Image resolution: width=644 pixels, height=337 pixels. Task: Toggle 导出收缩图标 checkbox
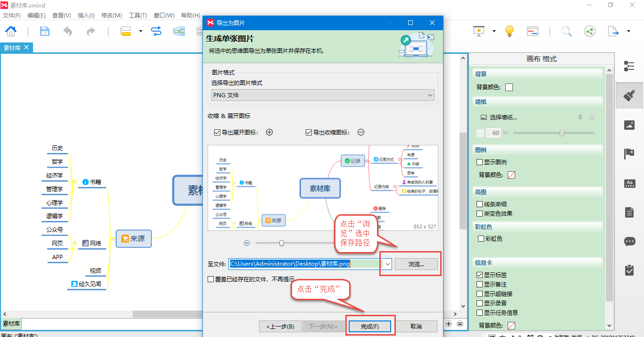coord(309,133)
